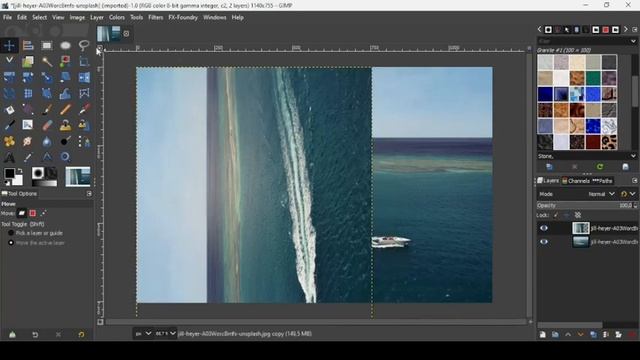Select the Alignment tool
This screenshot has height=360, width=640.
[x=28, y=45]
